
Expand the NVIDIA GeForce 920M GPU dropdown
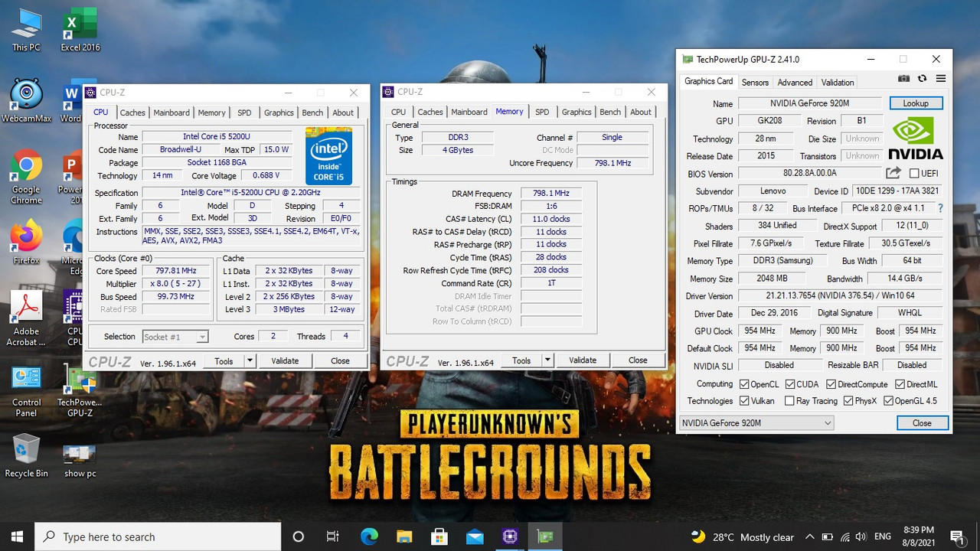tap(756, 422)
